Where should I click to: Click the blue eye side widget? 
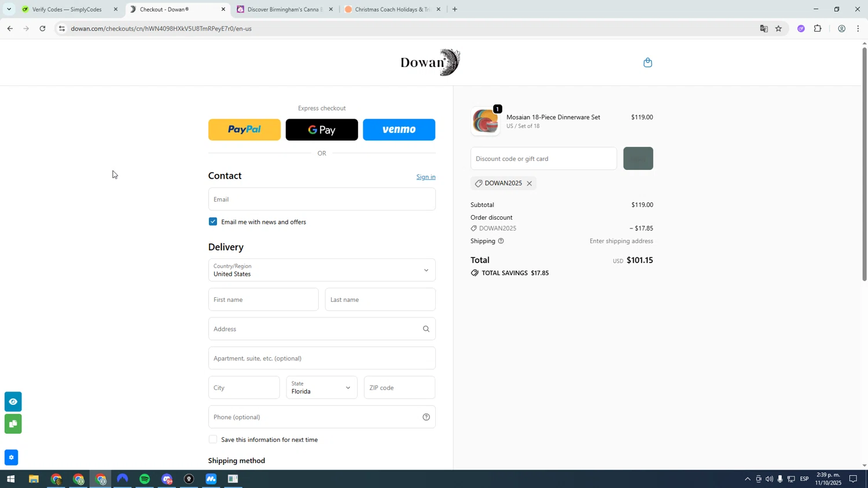[x=13, y=401]
